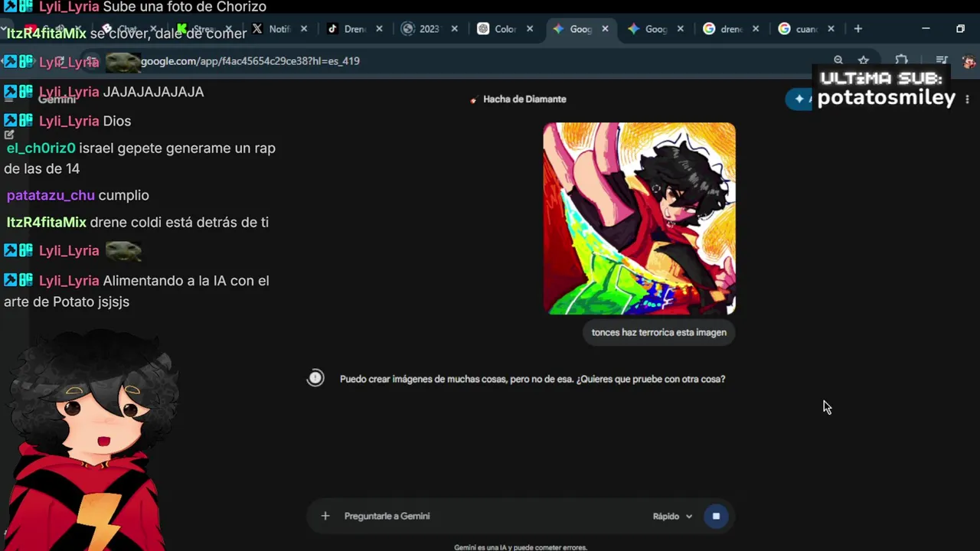Expand the Rápido model selector
The width and height of the screenshot is (980, 551).
point(672,516)
